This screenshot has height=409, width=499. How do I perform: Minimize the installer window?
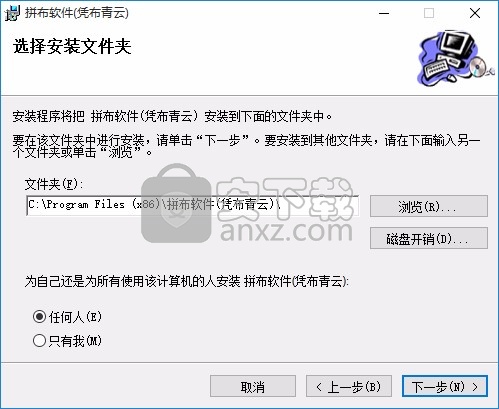(384, 13)
